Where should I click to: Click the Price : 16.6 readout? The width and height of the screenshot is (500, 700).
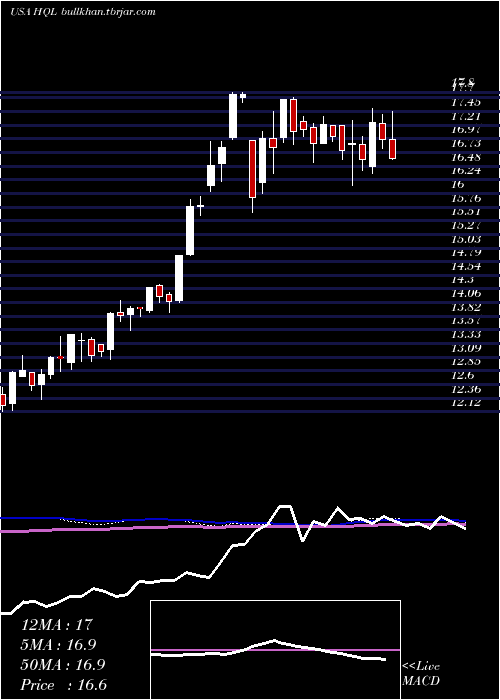pos(64,685)
